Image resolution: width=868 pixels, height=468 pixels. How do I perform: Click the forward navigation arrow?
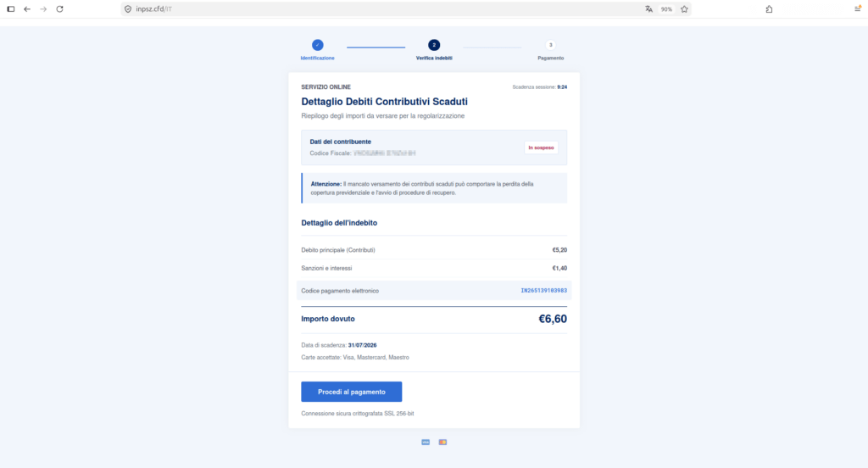(43, 8)
